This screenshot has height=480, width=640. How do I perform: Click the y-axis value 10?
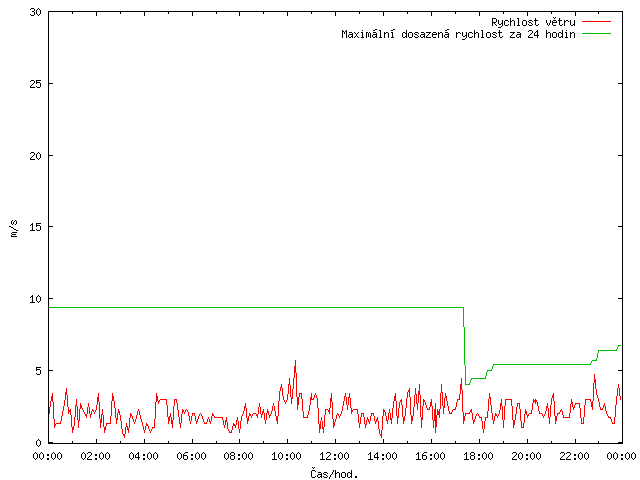click(36, 299)
